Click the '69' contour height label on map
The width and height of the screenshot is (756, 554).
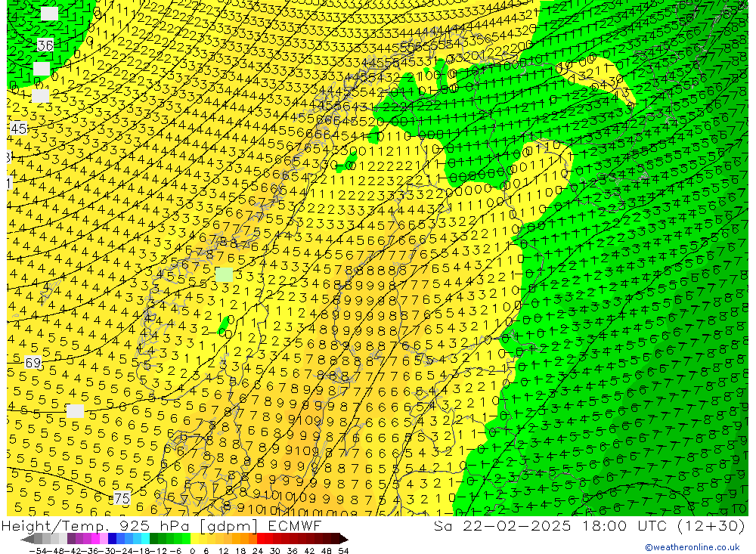pos(33,363)
